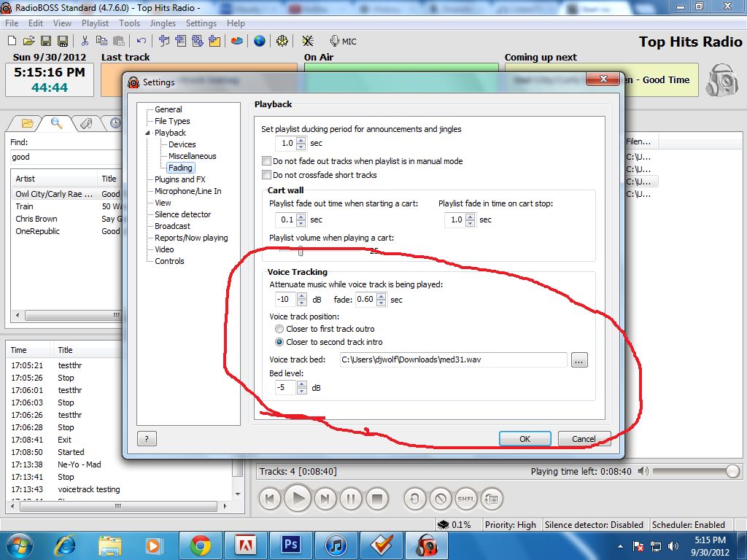Click the Find search field containing 'good'

[x=66, y=157]
